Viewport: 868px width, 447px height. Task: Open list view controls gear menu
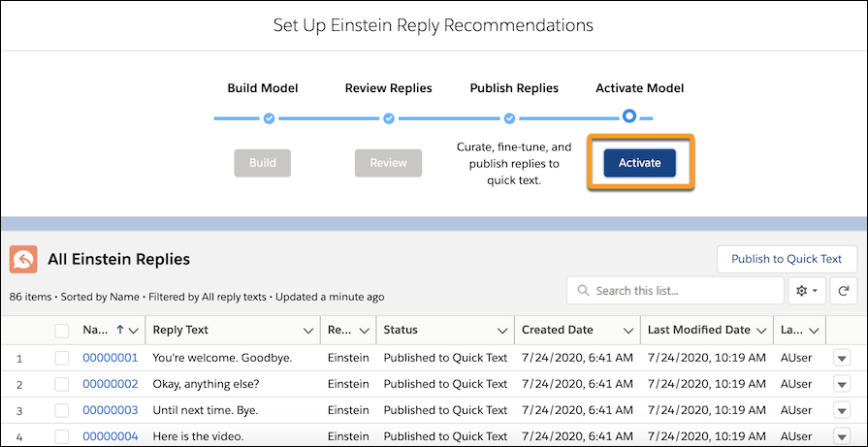(807, 291)
